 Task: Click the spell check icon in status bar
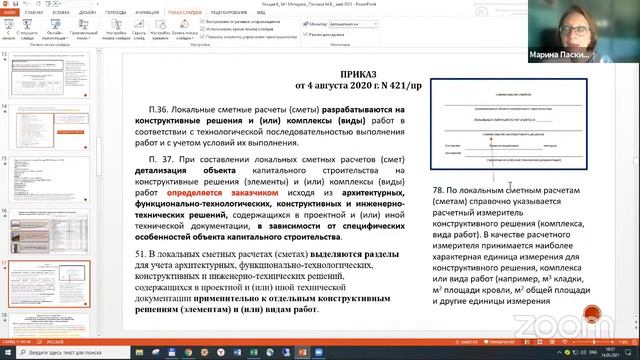tap(40, 342)
